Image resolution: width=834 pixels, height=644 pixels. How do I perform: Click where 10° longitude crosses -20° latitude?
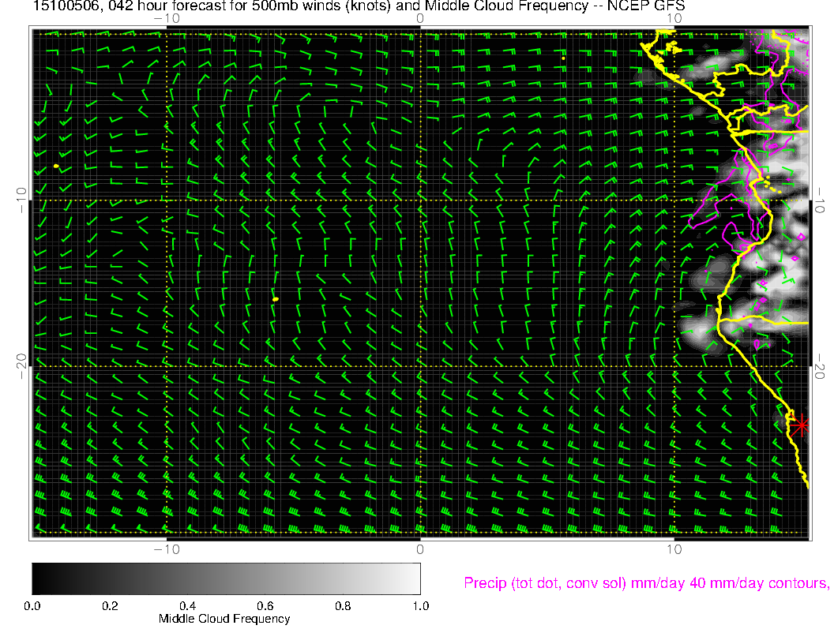click(x=674, y=366)
